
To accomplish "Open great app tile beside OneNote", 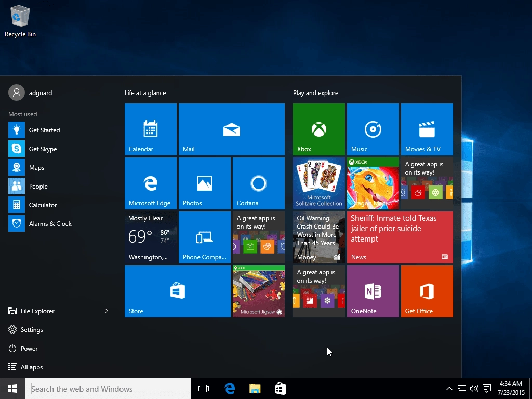I will pyautogui.click(x=319, y=291).
